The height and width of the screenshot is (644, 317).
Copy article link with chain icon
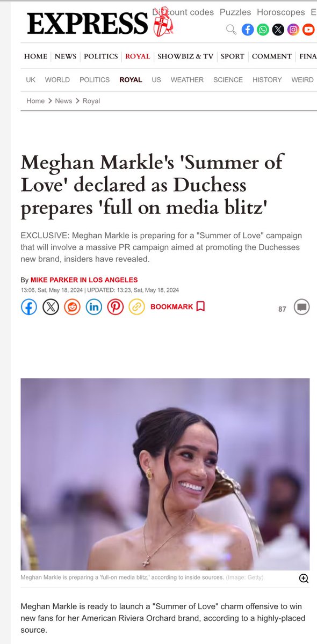136,307
